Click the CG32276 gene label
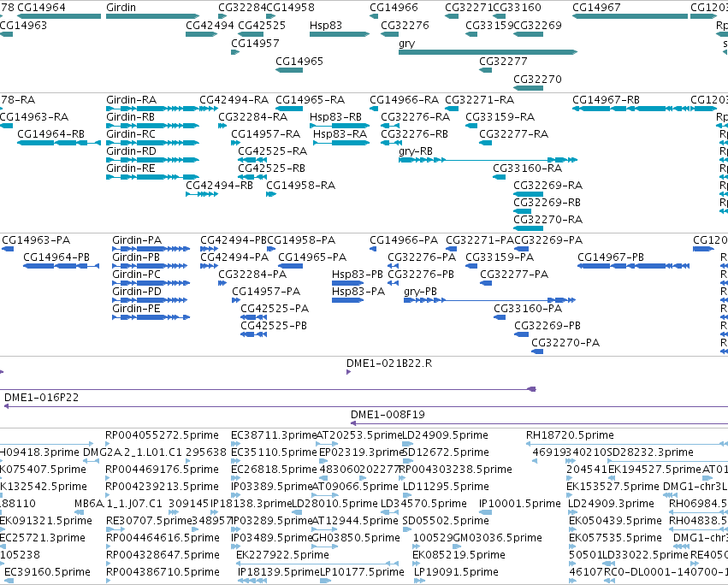The width and height of the screenshot is (728, 585). click(405, 25)
